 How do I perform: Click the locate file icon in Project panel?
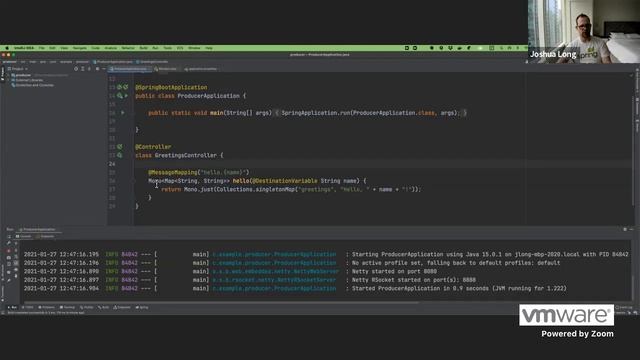click(x=76, y=69)
